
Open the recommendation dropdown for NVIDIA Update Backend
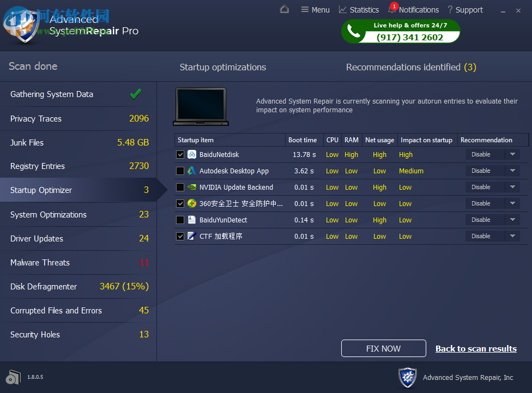coord(512,187)
